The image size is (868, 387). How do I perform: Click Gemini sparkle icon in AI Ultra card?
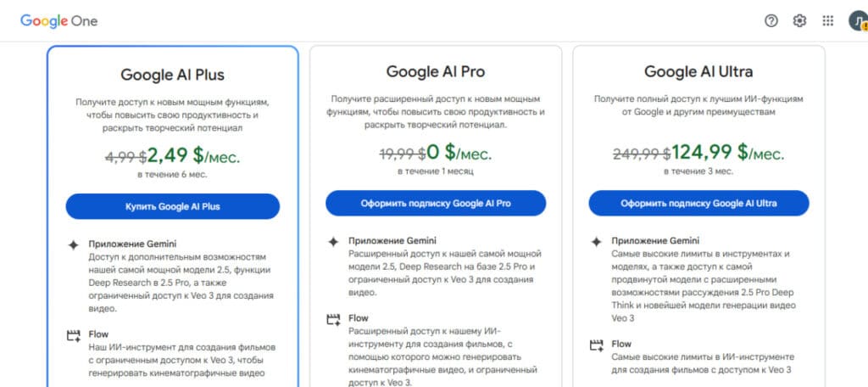[x=596, y=242]
